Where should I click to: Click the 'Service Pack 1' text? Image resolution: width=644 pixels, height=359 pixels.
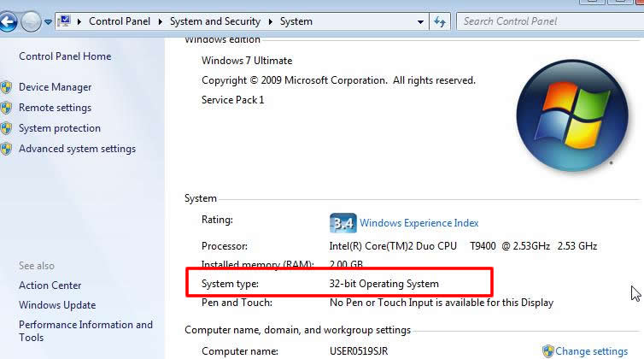coord(233,100)
